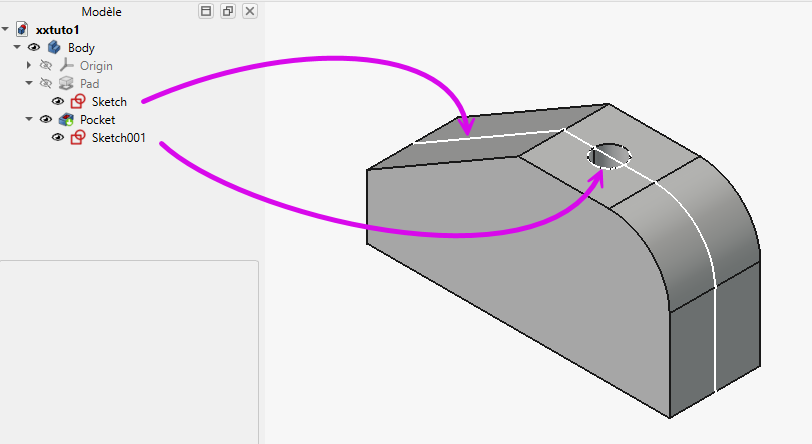Click the grey Pad feature icon
The height and width of the screenshot is (444, 812).
(66, 84)
